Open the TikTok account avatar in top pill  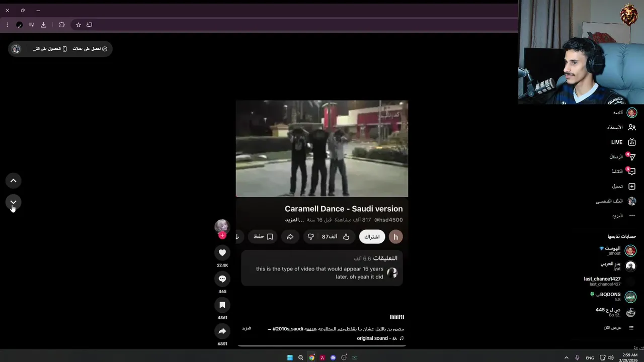click(x=16, y=49)
